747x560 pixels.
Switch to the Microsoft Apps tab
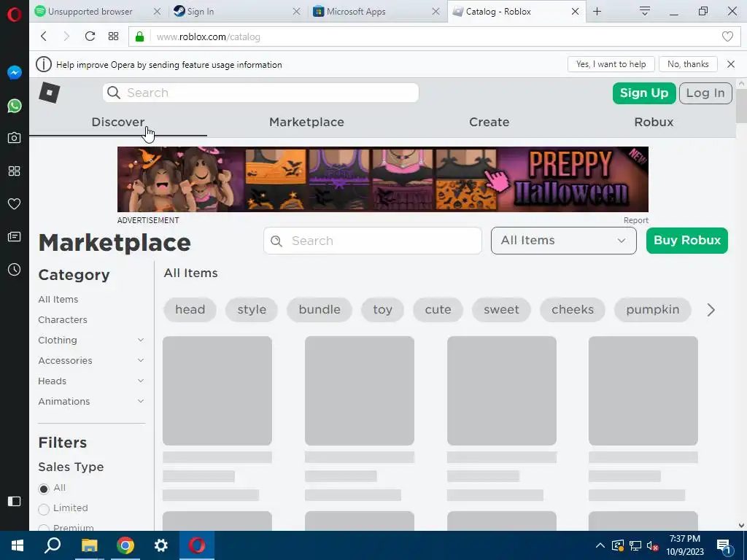coord(356,12)
